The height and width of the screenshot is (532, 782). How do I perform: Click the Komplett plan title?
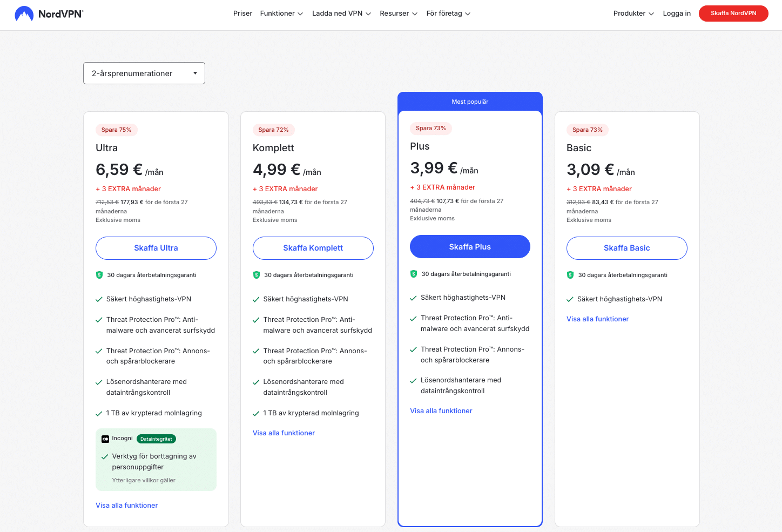[274, 148]
